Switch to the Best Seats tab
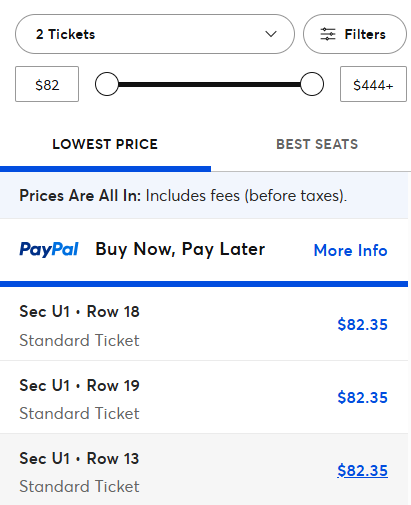The width and height of the screenshot is (411, 505). tap(317, 144)
